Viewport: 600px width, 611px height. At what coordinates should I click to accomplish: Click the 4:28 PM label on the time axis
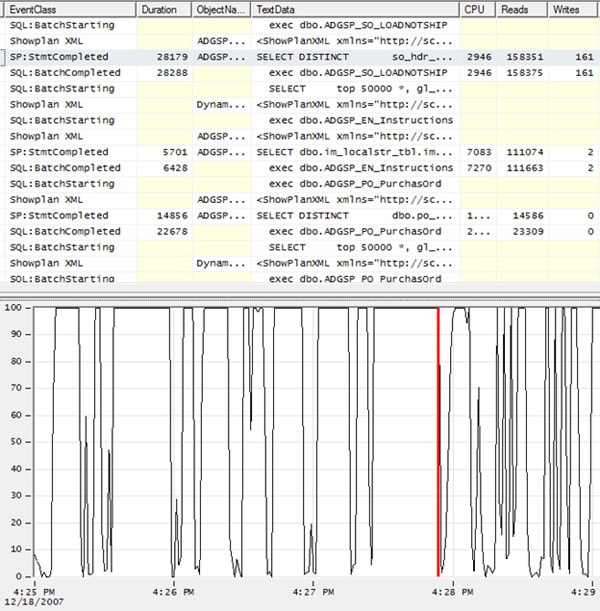pyautogui.click(x=452, y=592)
